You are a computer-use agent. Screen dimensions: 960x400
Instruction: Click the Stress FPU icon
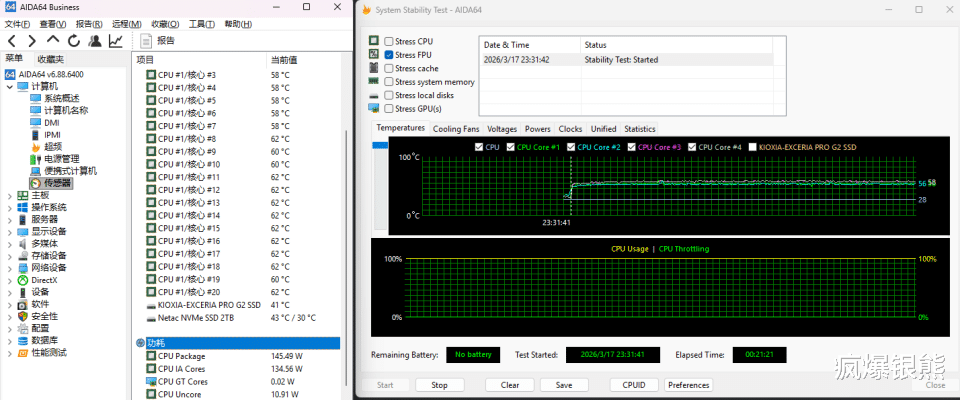[x=373, y=55]
